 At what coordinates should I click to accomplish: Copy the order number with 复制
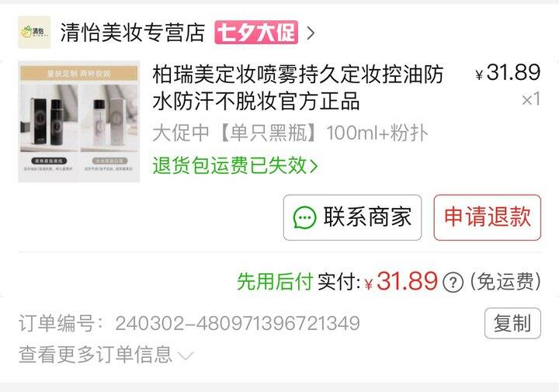tap(512, 323)
